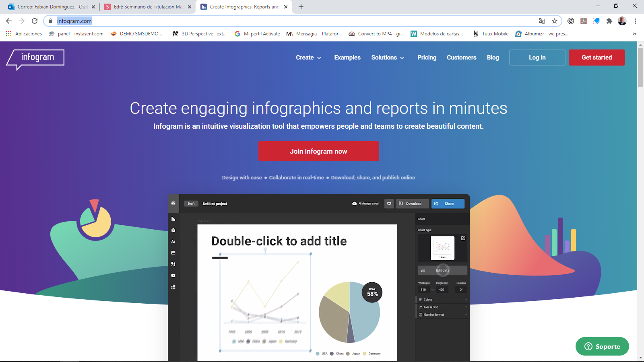Open the 3D Perspective Text bookmark
Image resolution: width=644 pixels, height=362 pixels.
[x=200, y=34]
